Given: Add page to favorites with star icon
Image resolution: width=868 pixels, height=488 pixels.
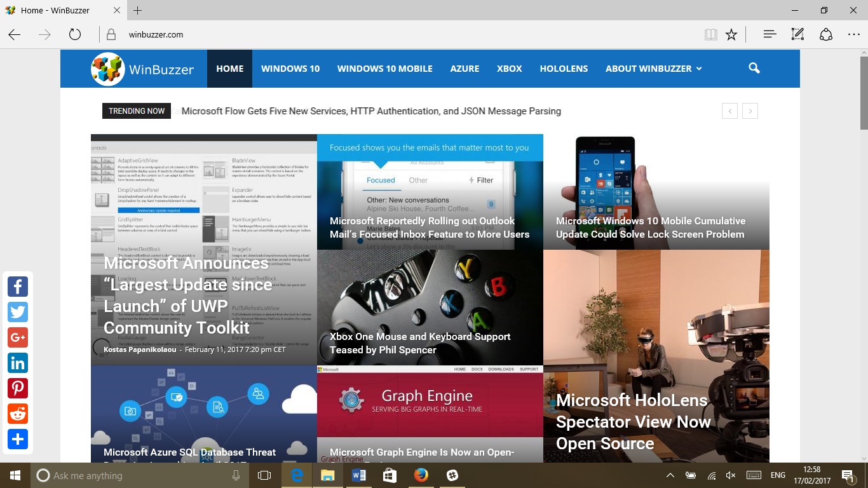Looking at the screenshot, I should tap(731, 34).
